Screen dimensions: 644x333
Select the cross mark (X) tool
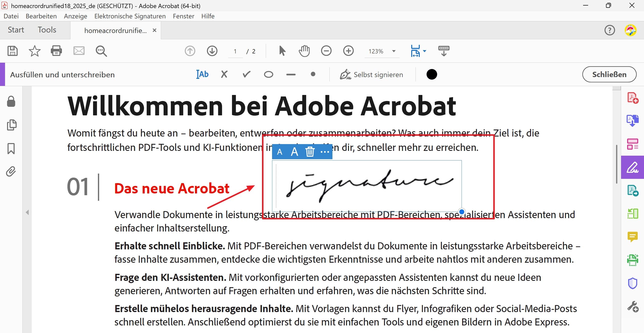pos(224,74)
